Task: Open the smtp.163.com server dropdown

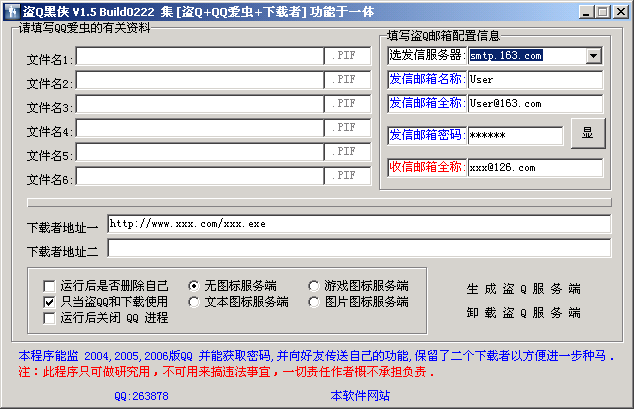Action: pyautogui.click(x=593, y=56)
